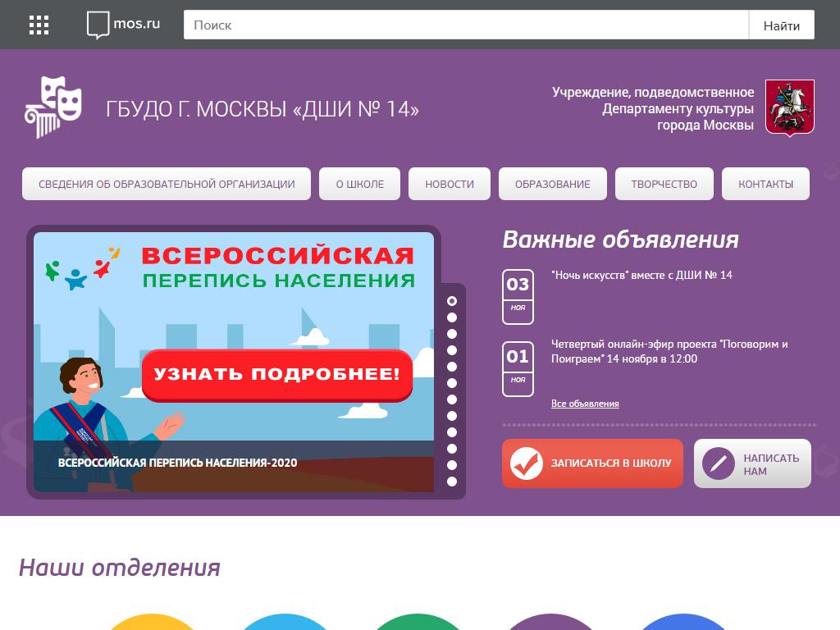Click the theater masks school logo
The width and height of the screenshot is (840, 630).
(53, 107)
